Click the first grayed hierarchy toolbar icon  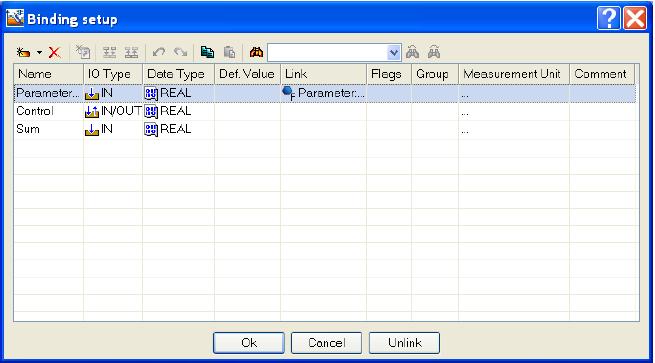pyautogui.click(x=109, y=53)
